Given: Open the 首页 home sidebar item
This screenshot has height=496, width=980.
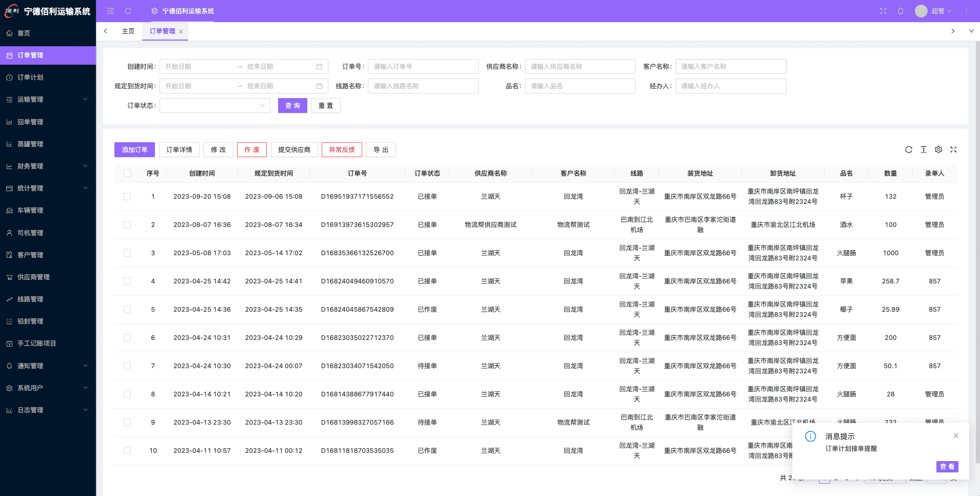Looking at the screenshot, I should point(48,33).
